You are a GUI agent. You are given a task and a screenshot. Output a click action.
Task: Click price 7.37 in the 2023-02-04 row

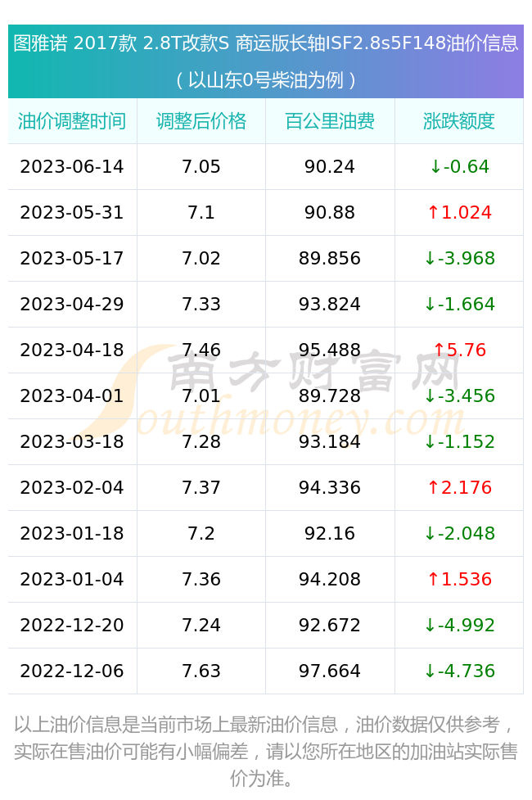pos(201,488)
